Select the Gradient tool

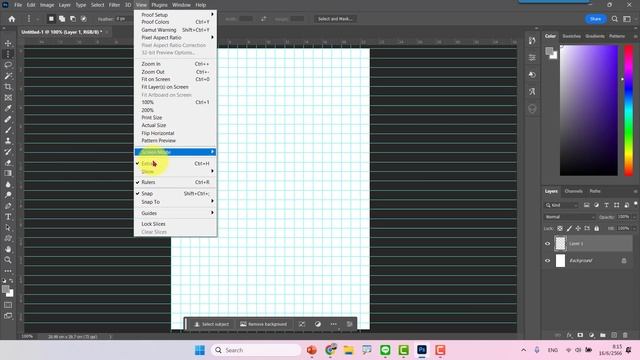coord(8,173)
